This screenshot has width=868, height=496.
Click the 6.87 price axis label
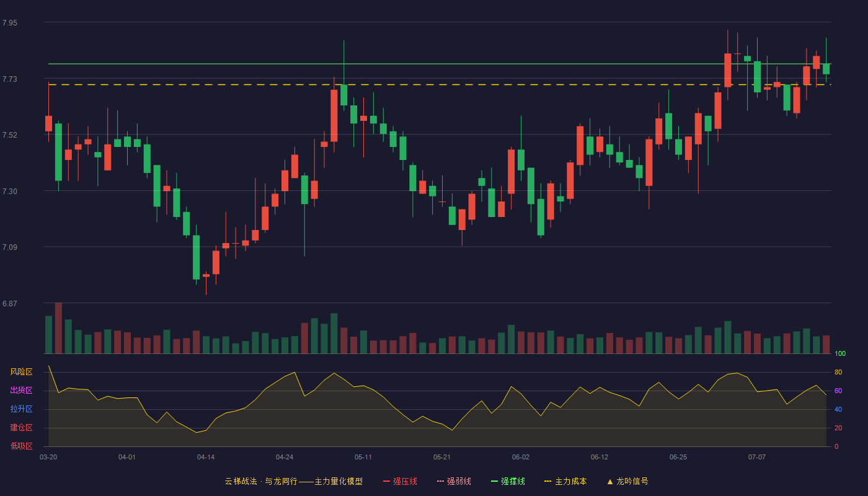pos(10,304)
